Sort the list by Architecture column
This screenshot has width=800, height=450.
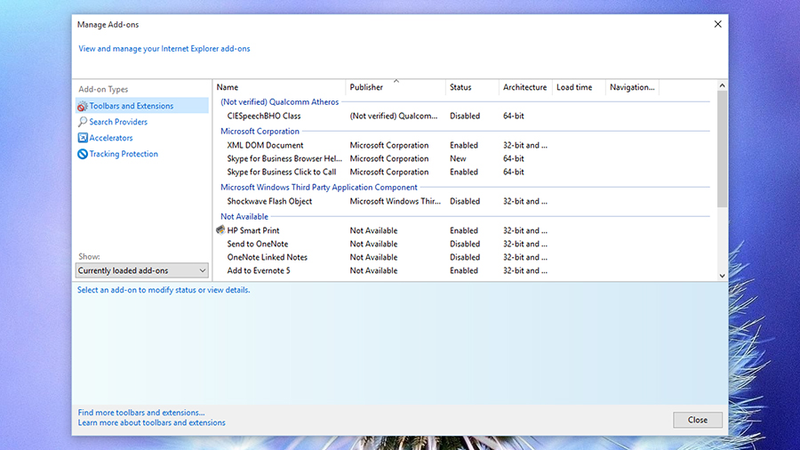pos(525,87)
